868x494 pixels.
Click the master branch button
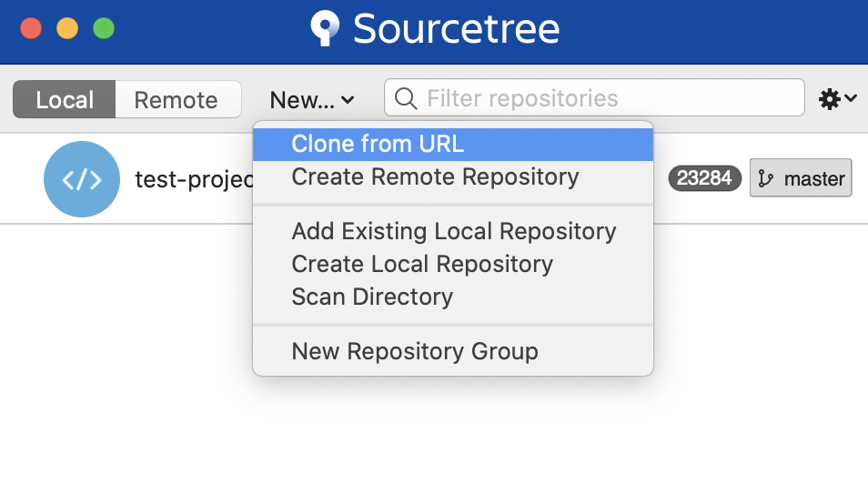(x=801, y=178)
